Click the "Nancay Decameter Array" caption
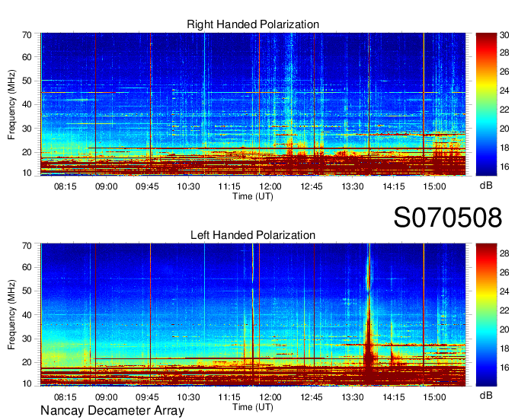 112,411
